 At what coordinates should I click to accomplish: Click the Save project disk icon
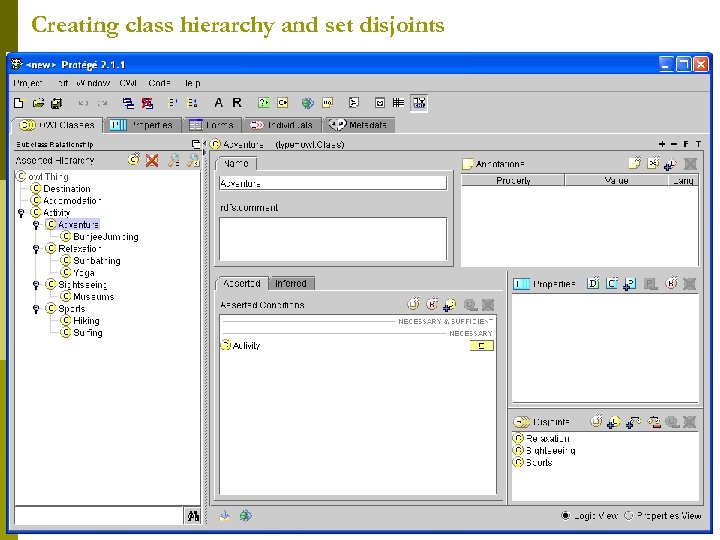coord(56,103)
